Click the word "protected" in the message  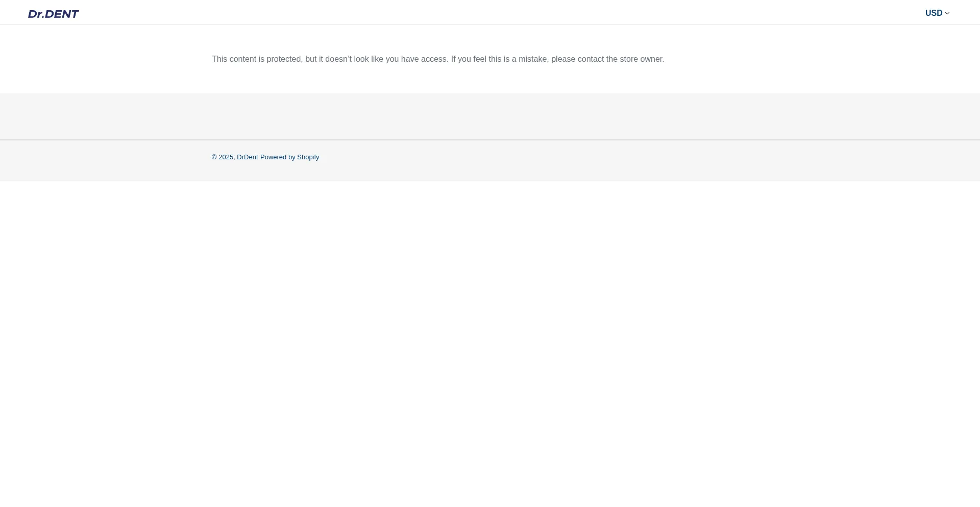[284, 59]
